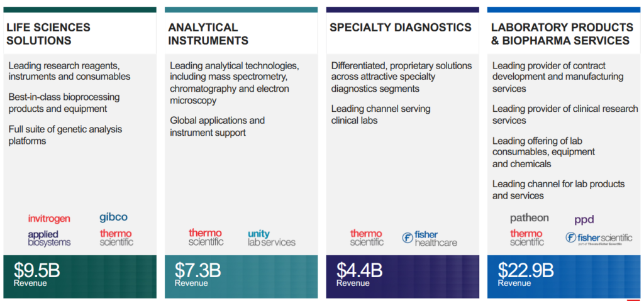Image resolution: width=644 pixels, height=301 pixels.
Task: Select the Applied Biosystems logo
Action: coord(49,238)
